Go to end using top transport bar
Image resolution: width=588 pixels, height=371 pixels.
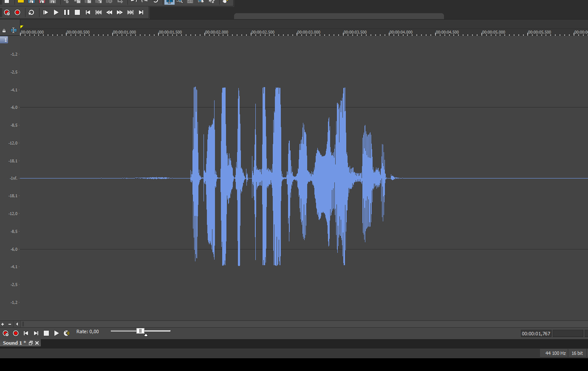141,13
